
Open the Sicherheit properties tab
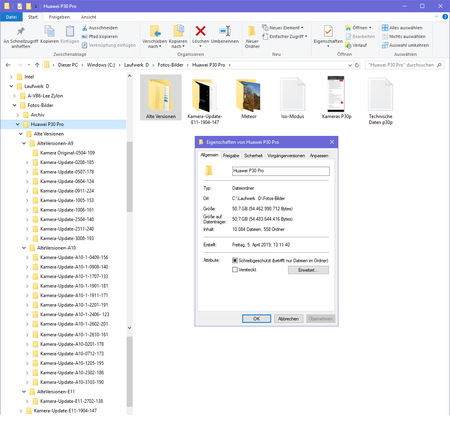click(253, 156)
